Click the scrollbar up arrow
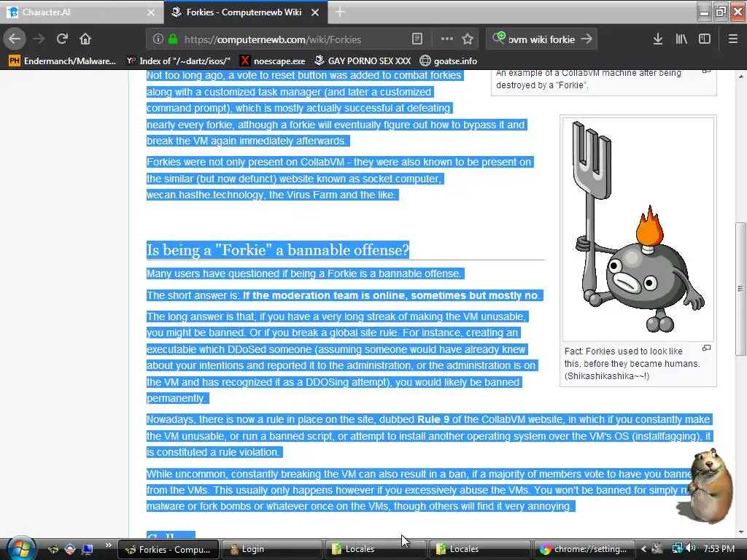Viewport: 747px width, 560px height. click(x=740, y=76)
